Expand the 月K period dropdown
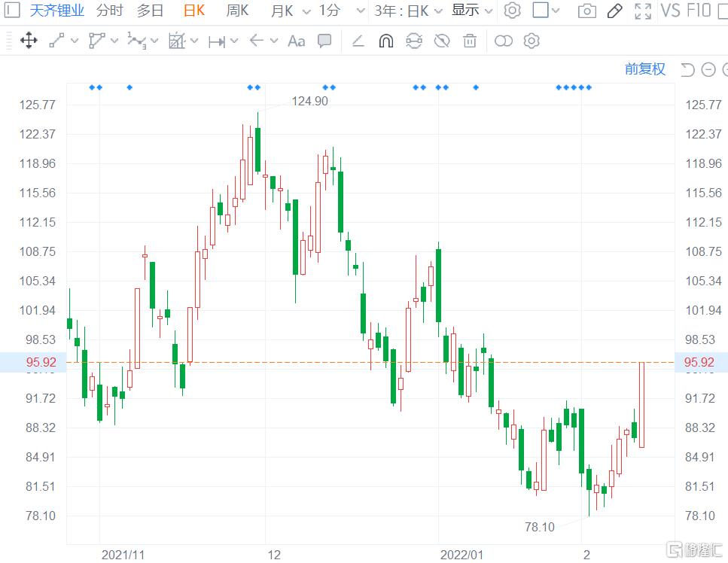Viewport: 728px width, 563px height. tap(291, 11)
